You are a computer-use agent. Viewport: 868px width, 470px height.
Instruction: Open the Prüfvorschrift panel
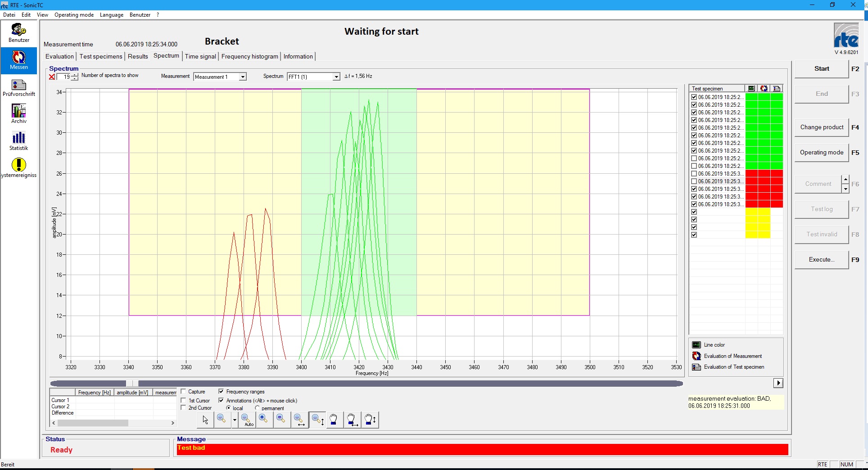[x=19, y=87]
